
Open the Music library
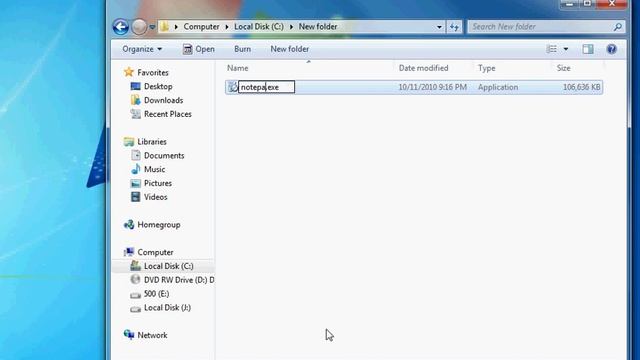pos(154,169)
